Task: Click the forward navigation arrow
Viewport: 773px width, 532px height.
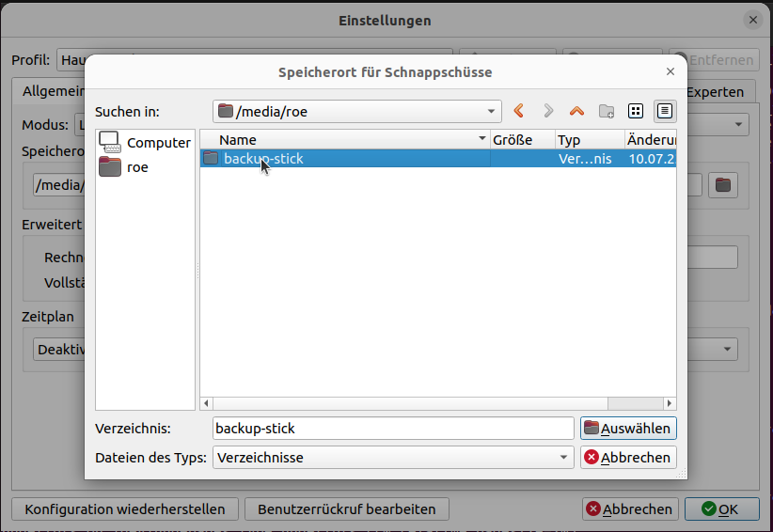Action: click(x=548, y=111)
